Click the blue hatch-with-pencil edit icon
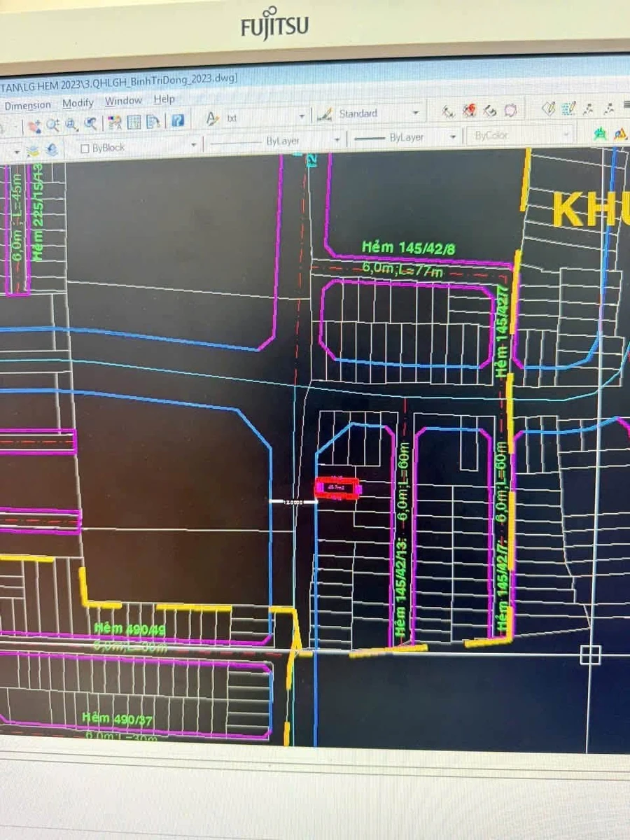The height and width of the screenshot is (840, 630). 568,108
